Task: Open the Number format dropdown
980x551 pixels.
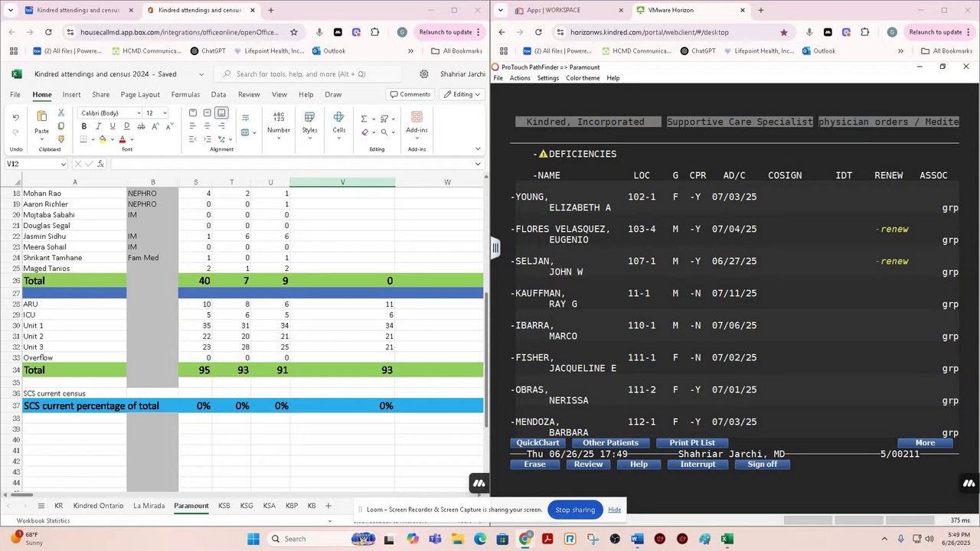Action: (279, 124)
